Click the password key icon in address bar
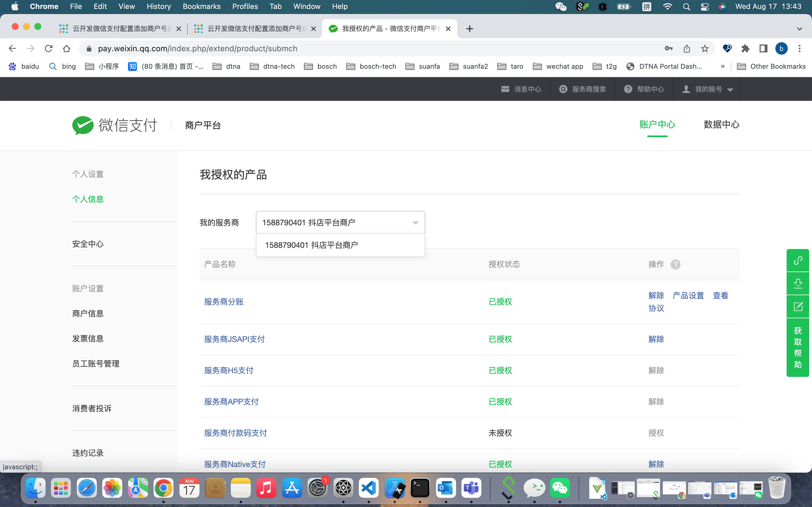Image resolution: width=812 pixels, height=507 pixels. pyautogui.click(x=668, y=49)
